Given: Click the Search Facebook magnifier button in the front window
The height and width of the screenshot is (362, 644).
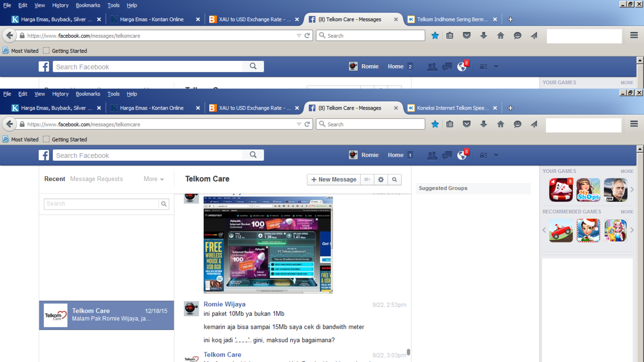Looking at the screenshot, I should 253,155.
